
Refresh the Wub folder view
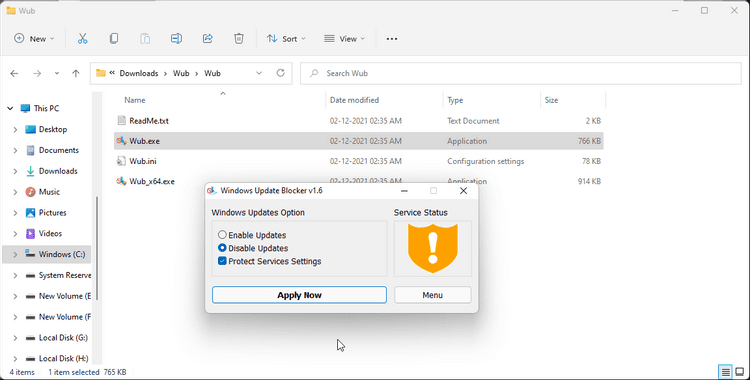[x=281, y=73]
